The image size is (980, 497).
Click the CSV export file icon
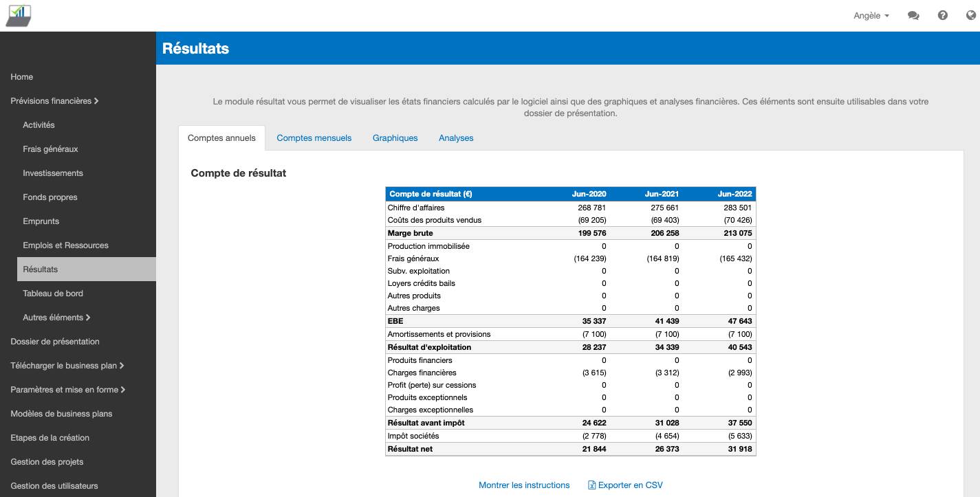pyautogui.click(x=591, y=485)
